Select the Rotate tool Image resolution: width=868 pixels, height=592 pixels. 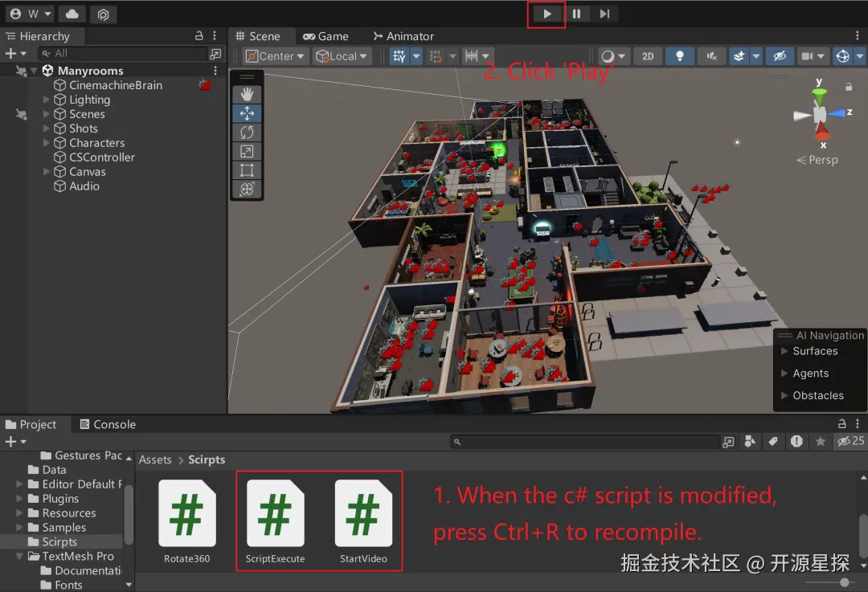(247, 133)
